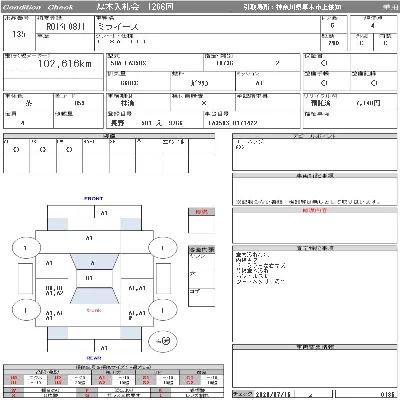Click the X mark in the middle info row
Viewport: 400px width, 400px height.
(204, 103)
